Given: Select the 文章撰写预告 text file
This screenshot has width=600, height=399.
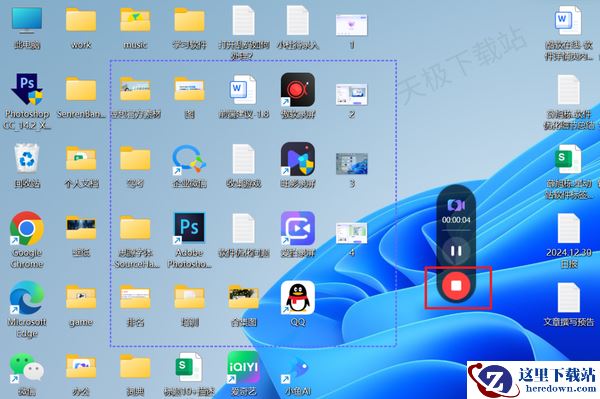Looking at the screenshot, I should tap(569, 298).
